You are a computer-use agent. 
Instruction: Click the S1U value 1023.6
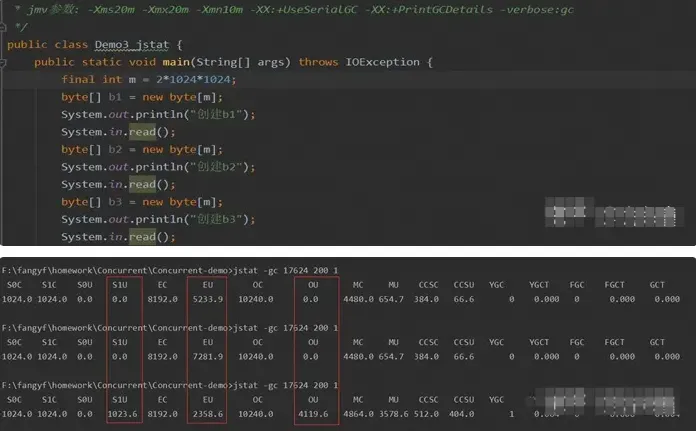tap(123, 414)
